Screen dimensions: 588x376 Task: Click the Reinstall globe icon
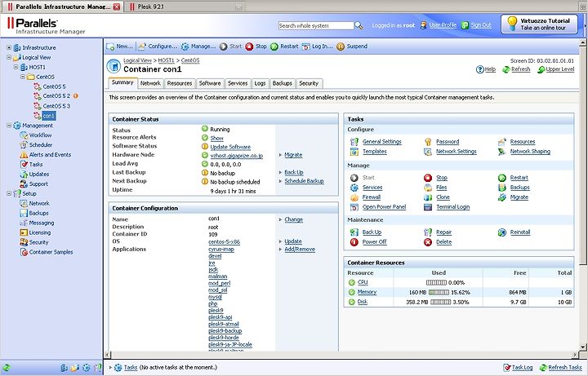coord(502,232)
